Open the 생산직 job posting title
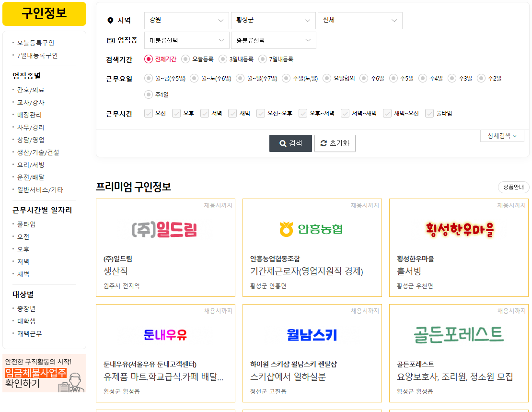 (116, 271)
